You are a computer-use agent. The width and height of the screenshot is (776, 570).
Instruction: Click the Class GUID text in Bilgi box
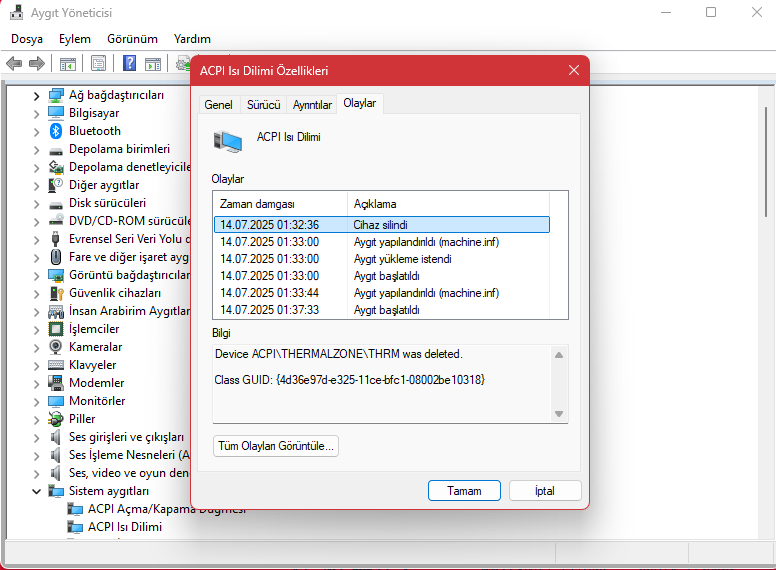(x=349, y=380)
